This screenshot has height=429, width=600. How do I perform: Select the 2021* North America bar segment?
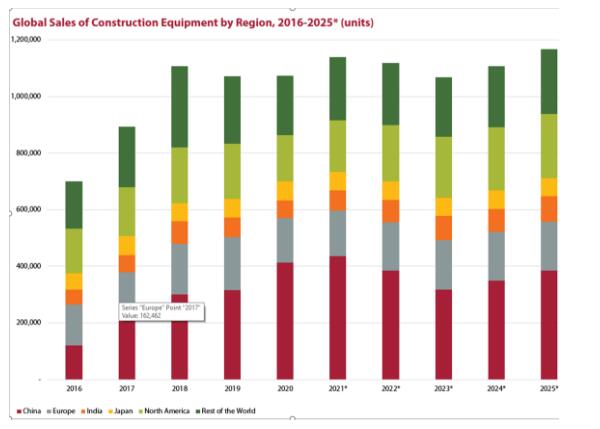(x=338, y=146)
